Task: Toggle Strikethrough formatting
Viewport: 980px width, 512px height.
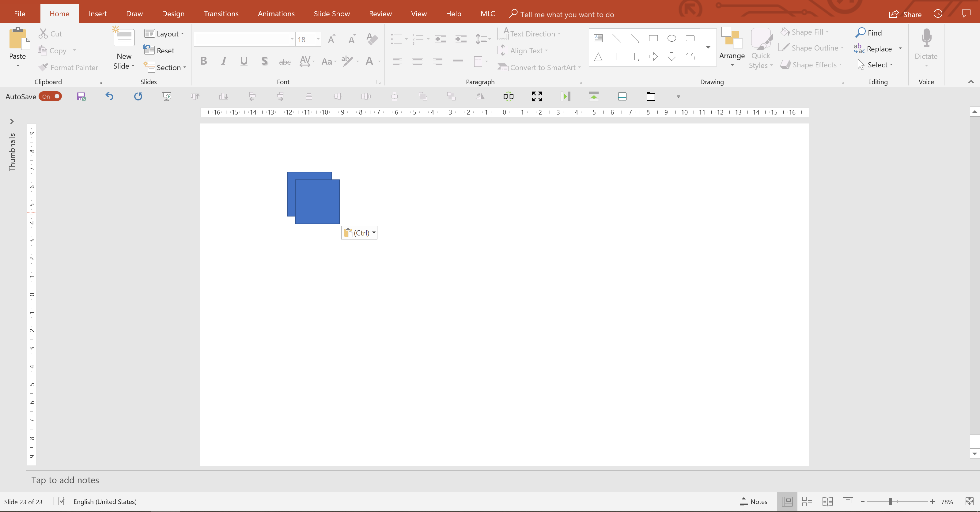Action: pos(285,62)
